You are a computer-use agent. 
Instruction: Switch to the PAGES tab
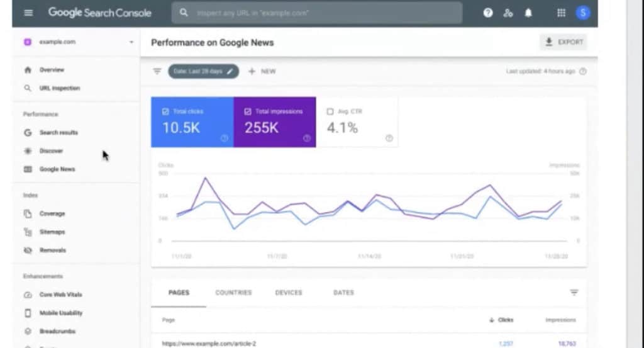pos(179,293)
